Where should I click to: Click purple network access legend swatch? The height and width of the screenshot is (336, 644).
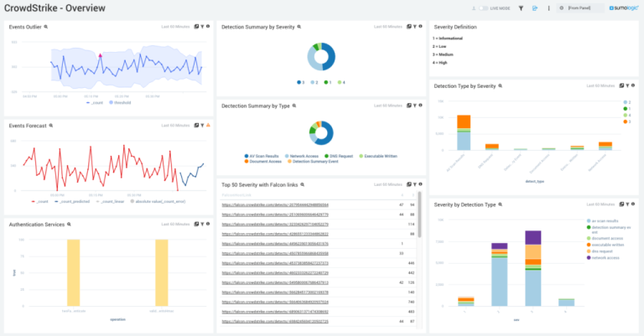589,257
